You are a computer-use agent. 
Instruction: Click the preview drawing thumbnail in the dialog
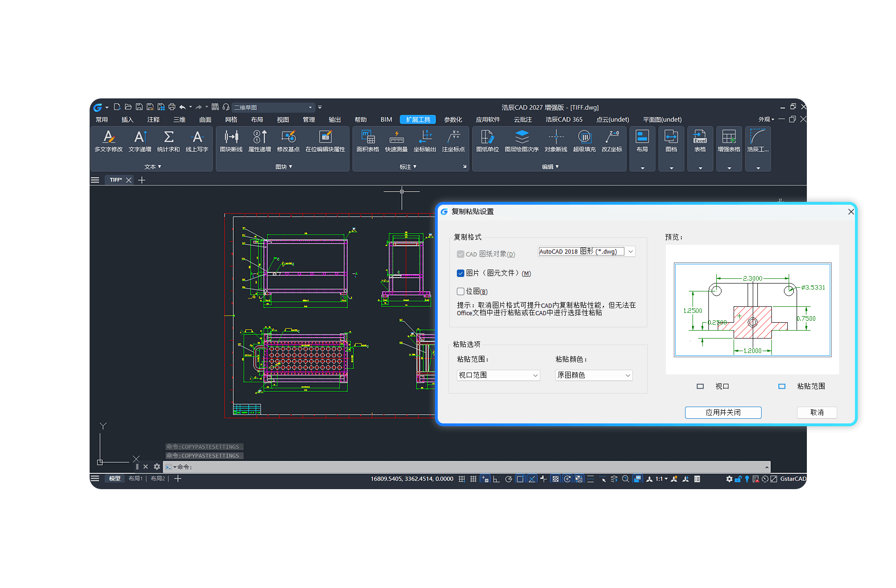[x=752, y=310]
